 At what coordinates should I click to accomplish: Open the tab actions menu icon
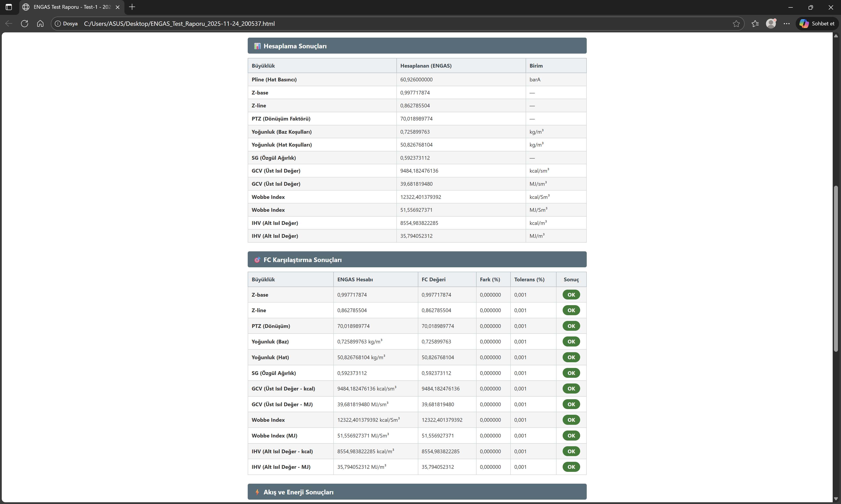pos(9,7)
